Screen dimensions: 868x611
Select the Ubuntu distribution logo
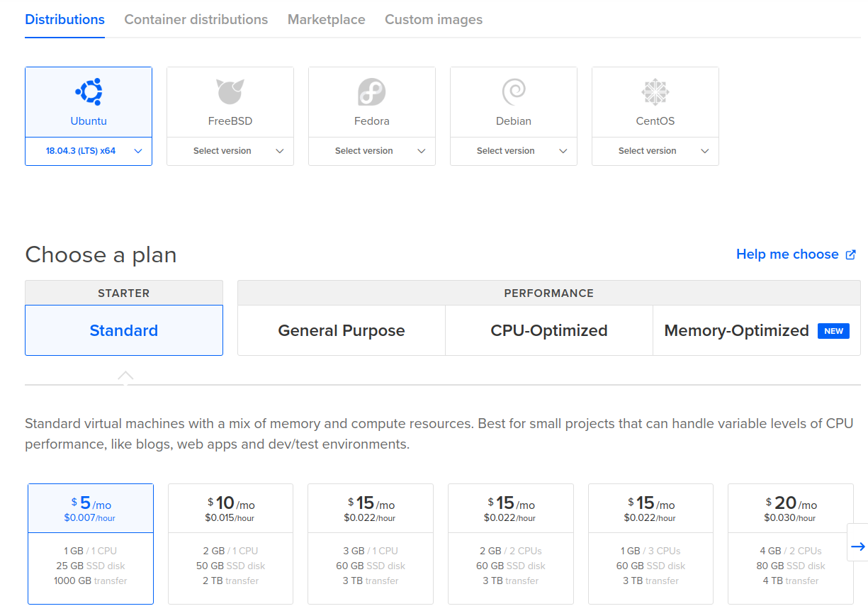[89, 92]
